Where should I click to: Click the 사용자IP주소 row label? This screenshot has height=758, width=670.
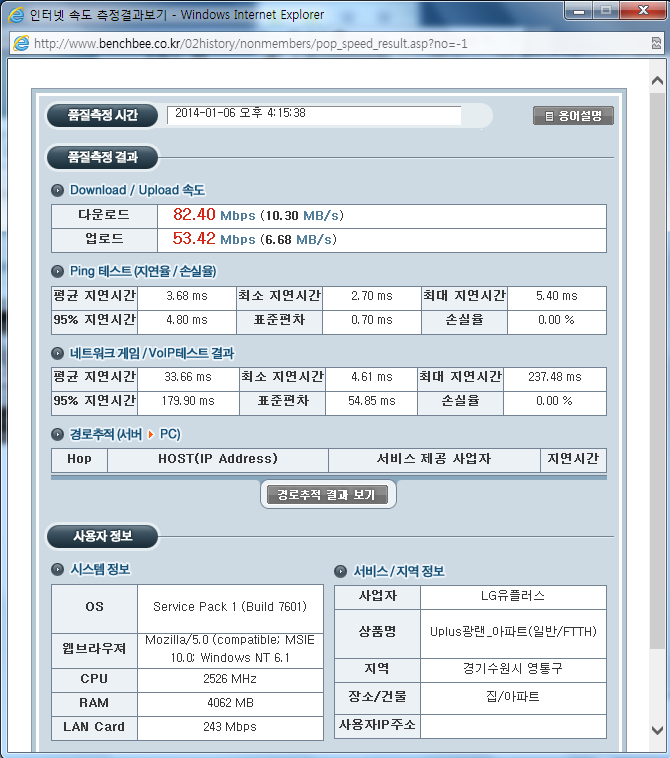[377, 725]
